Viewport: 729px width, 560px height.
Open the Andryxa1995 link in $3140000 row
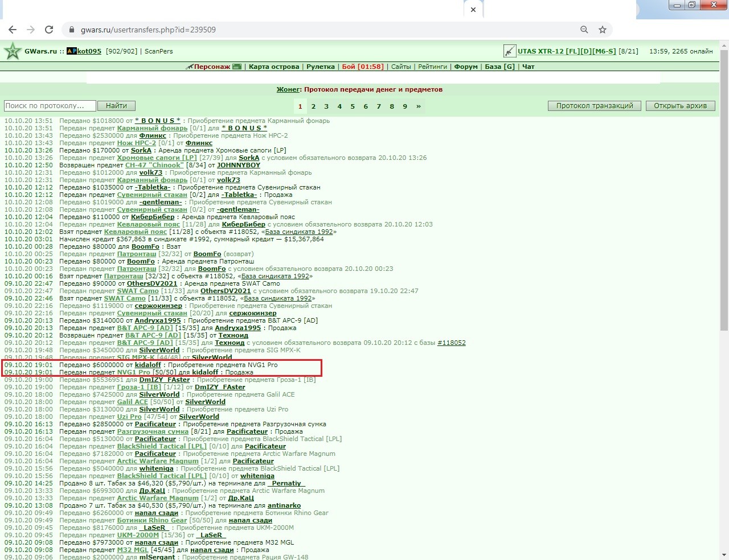pyautogui.click(x=158, y=320)
